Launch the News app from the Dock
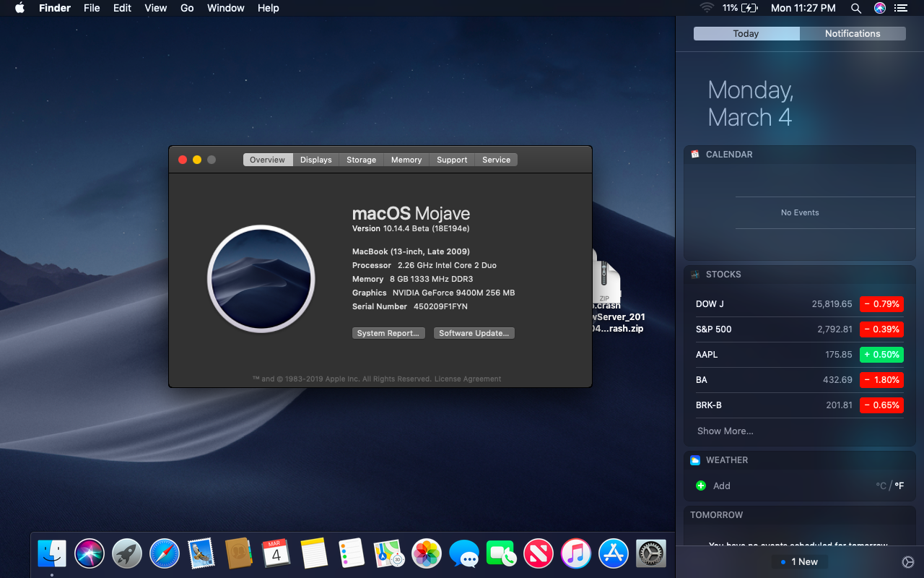 tap(539, 554)
